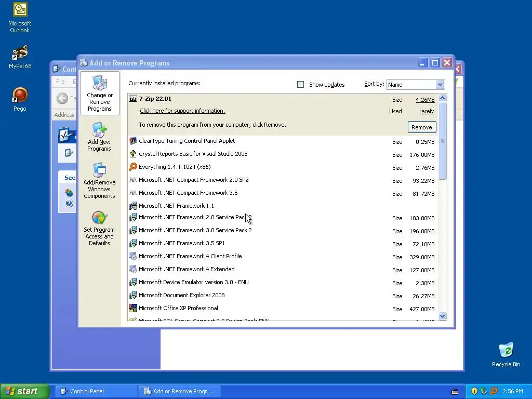Enable the Show updates checkbox
Image resolution: width=532 pixels, height=399 pixels.
tap(301, 85)
